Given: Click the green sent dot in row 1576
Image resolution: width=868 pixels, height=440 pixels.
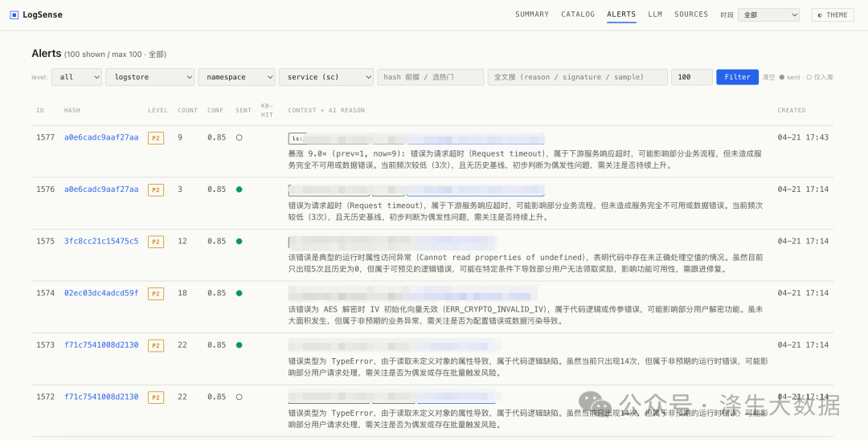Looking at the screenshot, I should coord(240,189).
